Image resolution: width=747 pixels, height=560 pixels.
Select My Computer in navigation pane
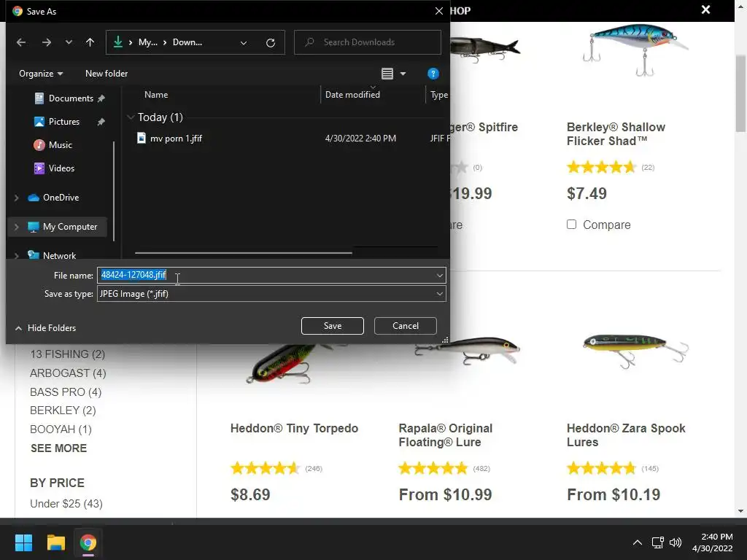[x=69, y=227]
